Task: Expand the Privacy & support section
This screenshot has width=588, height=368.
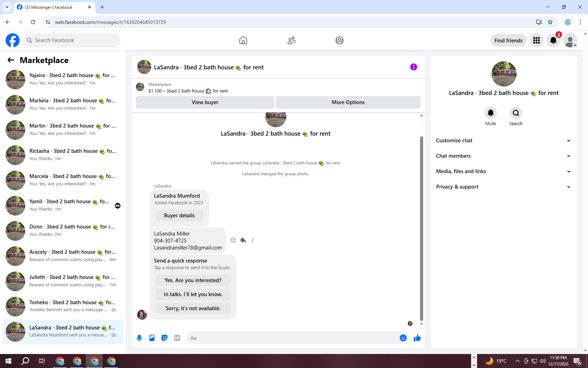Action: tap(504, 187)
